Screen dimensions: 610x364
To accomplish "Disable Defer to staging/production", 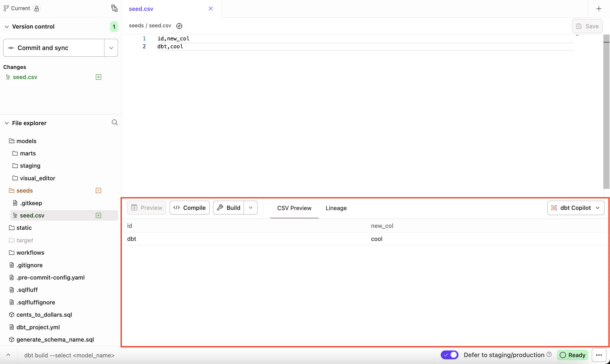I will (449, 355).
